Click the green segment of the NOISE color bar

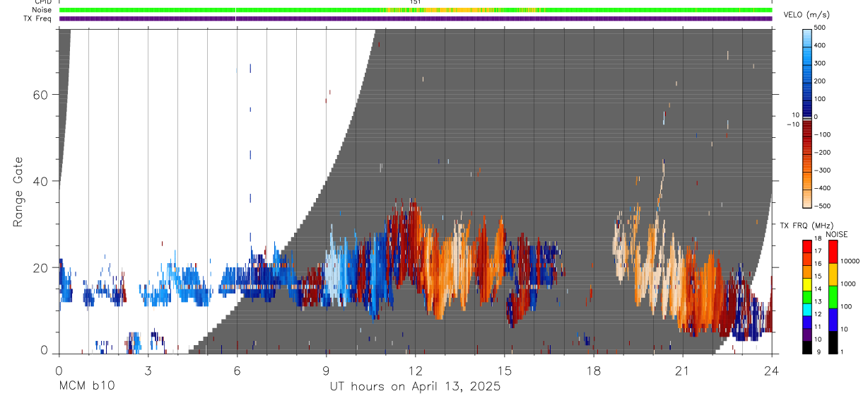point(833,296)
